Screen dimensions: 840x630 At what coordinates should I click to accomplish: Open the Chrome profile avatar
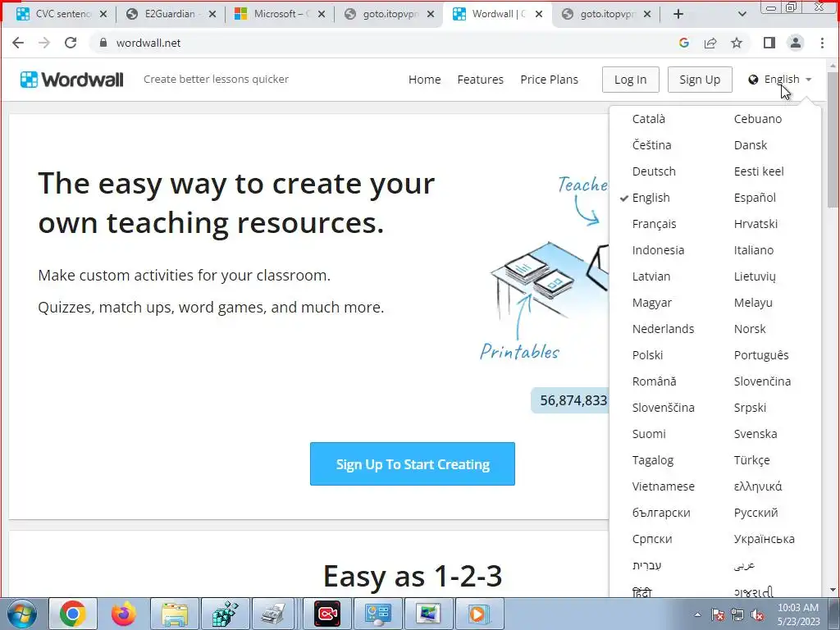tap(796, 43)
